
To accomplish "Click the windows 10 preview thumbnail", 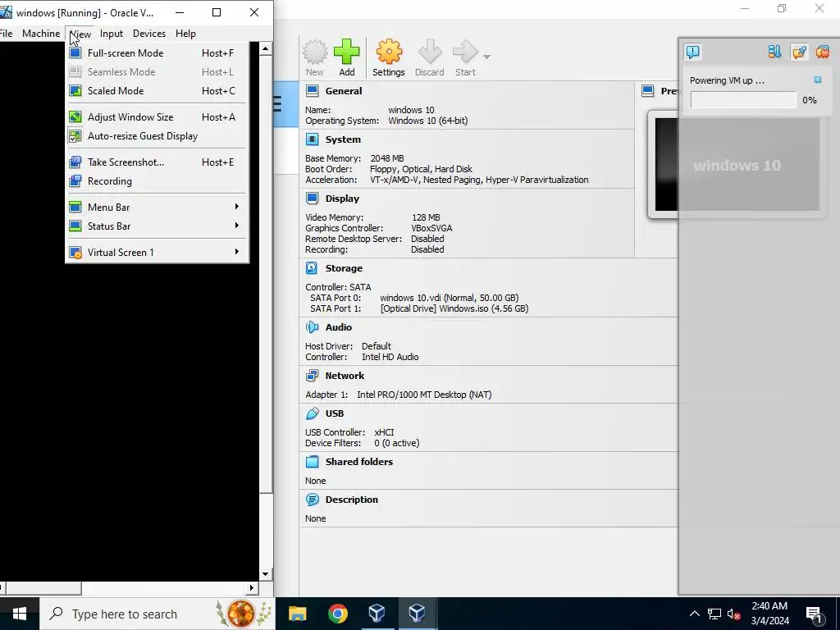I will click(737, 164).
